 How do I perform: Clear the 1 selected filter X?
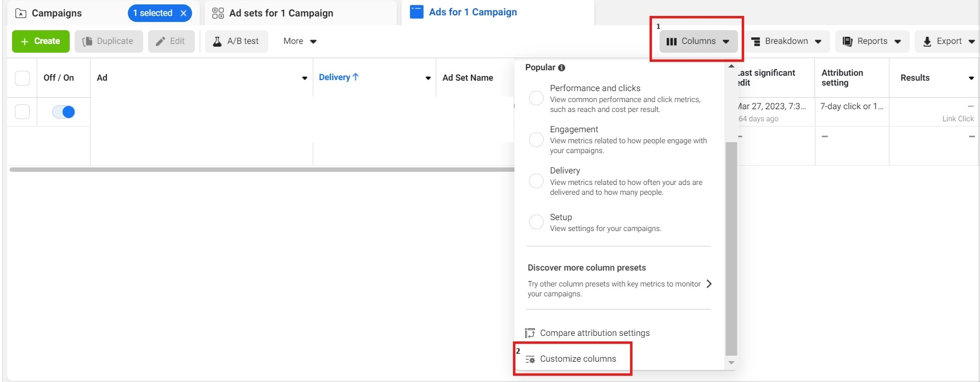(184, 13)
